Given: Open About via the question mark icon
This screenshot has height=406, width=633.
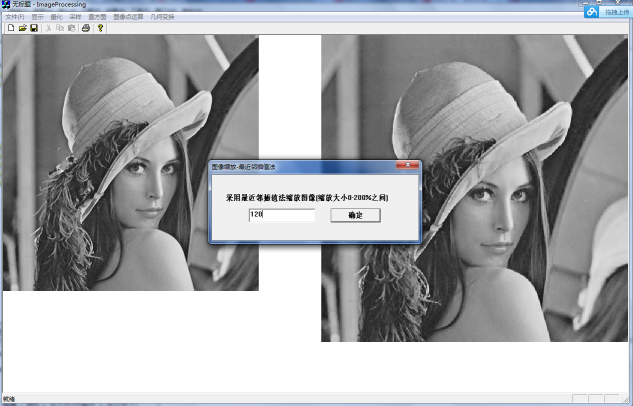Looking at the screenshot, I should click(x=100, y=28).
